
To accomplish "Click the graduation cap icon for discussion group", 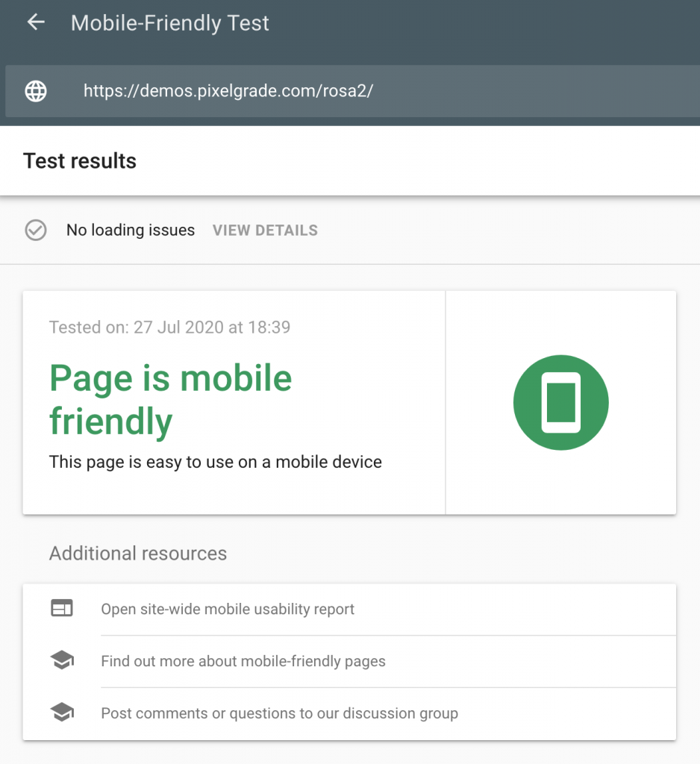I will 62,713.
